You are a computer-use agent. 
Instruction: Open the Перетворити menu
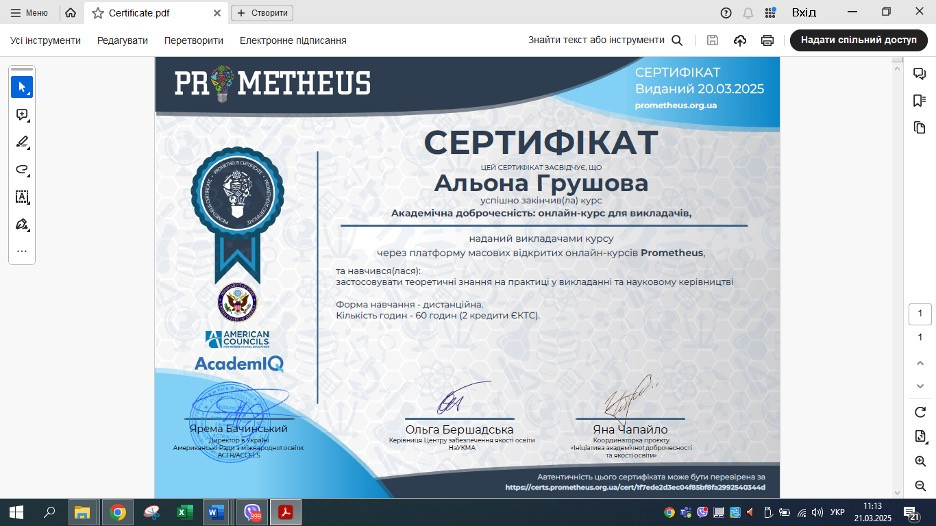click(193, 41)
